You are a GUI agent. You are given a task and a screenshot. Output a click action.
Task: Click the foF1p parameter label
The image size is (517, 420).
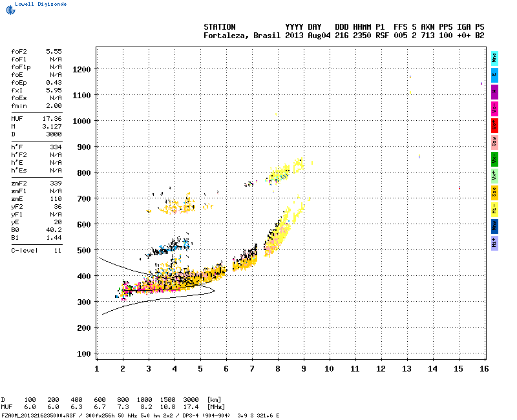[x=21, y=67]
